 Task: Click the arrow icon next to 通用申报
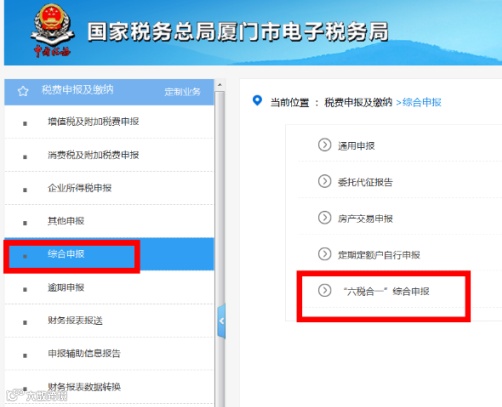pyautogui.click(x=324, y=145)
